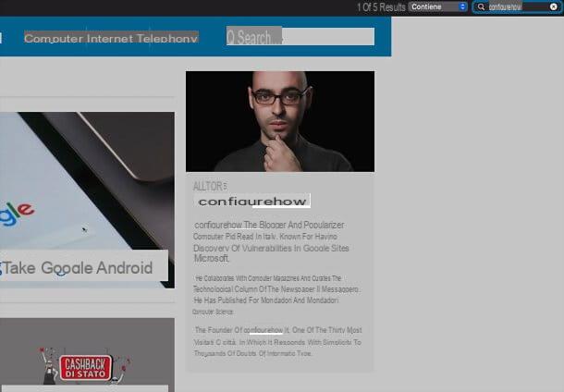Open the Telephony menu item
564x392 pixels.
tap(167, 38)
